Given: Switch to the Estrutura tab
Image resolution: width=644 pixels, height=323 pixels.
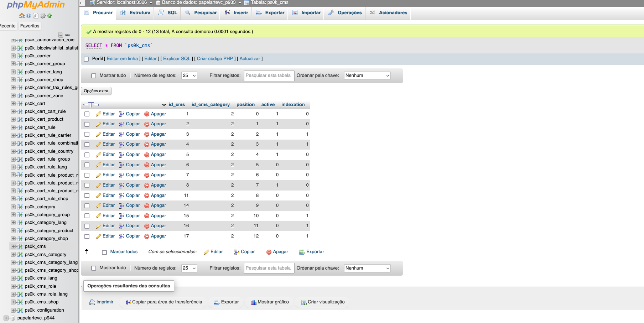Looking at the screenshot, I should 135,13.
